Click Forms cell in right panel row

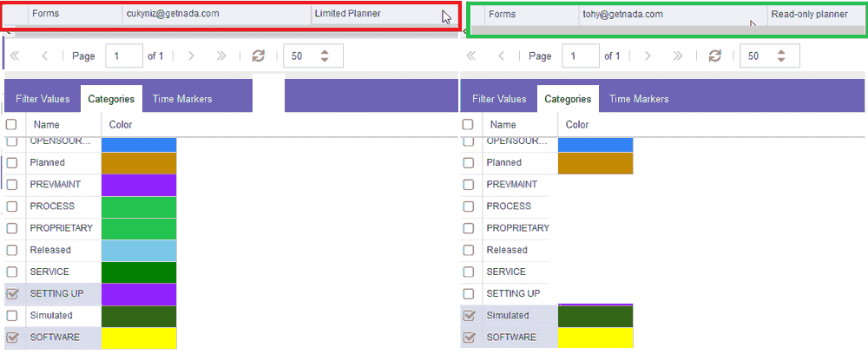coord(531,14)
